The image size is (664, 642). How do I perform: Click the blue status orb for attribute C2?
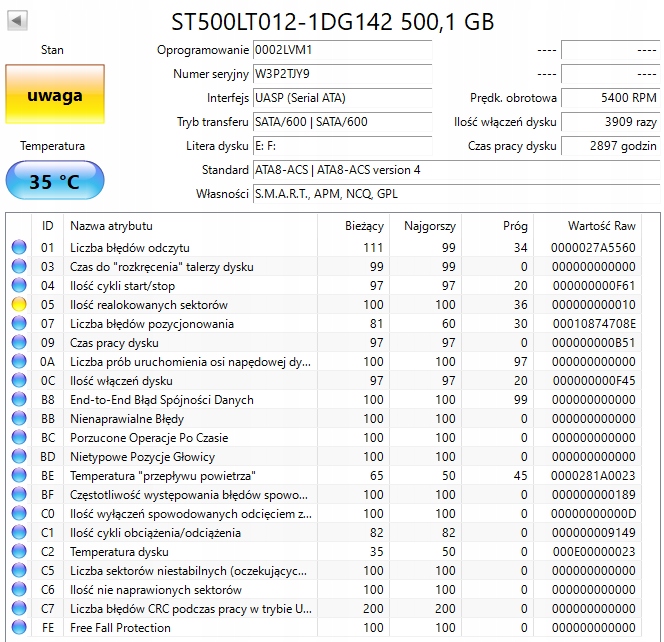(19, 552)
